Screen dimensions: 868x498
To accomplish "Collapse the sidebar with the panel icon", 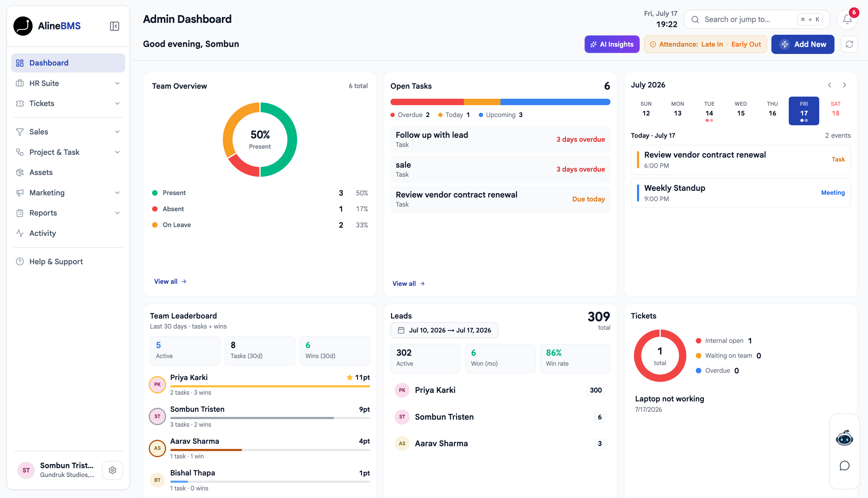I will [x=115, y=26].
